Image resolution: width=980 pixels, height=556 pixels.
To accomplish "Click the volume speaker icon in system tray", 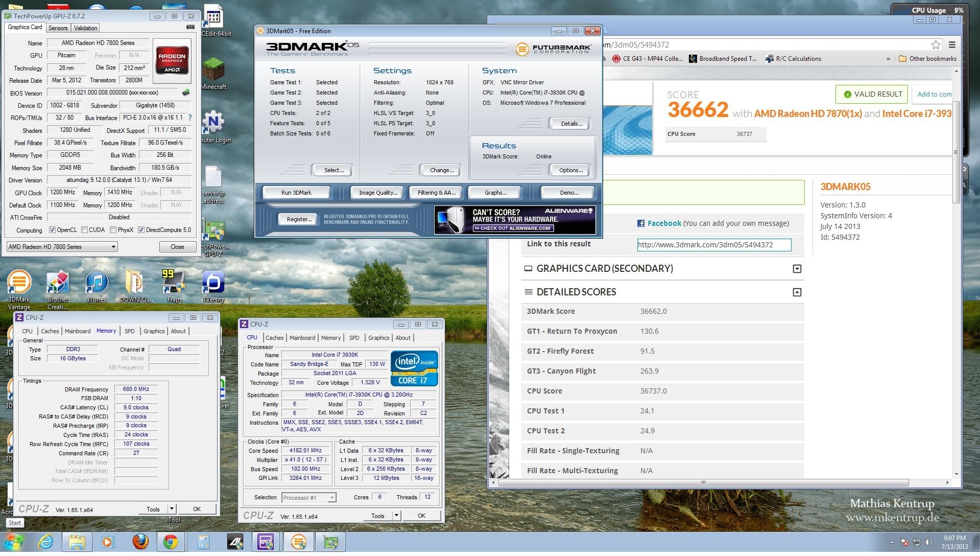I will (x=929, y=542).
